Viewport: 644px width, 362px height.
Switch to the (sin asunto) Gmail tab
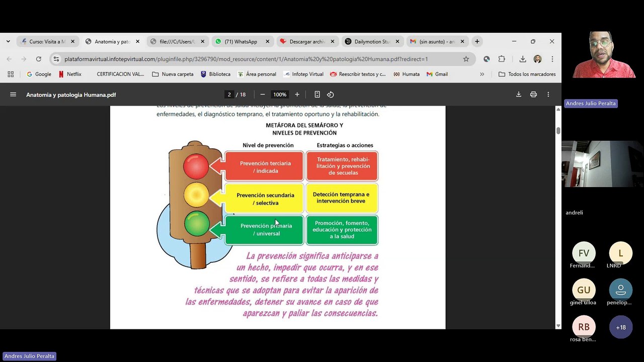(437, 42)
